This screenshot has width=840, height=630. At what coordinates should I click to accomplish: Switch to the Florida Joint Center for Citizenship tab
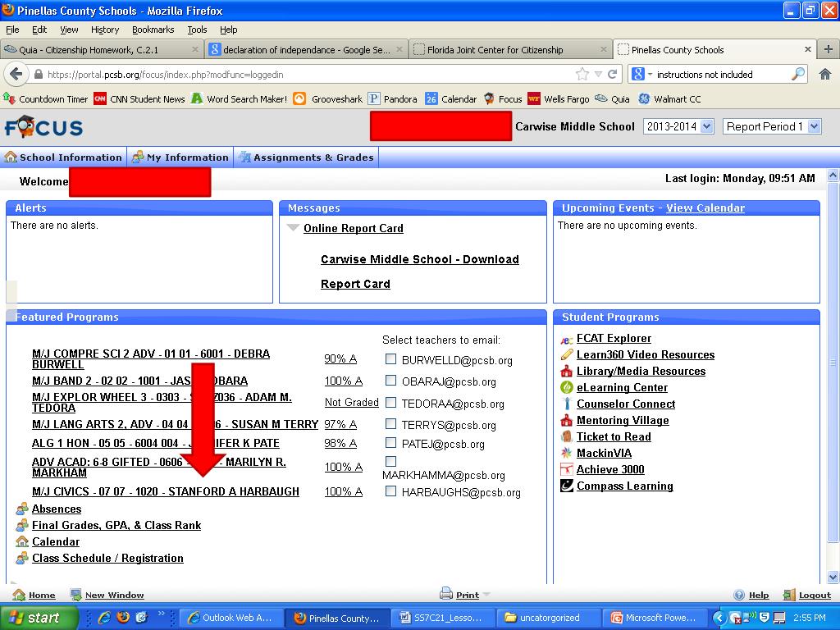coord(510,50)
